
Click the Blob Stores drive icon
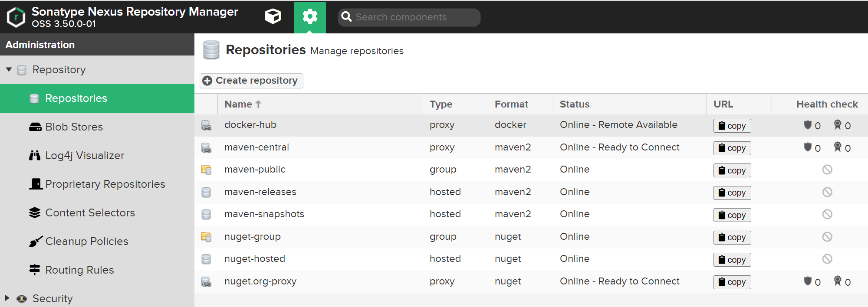pyautogui.click(x=35, y=127)
